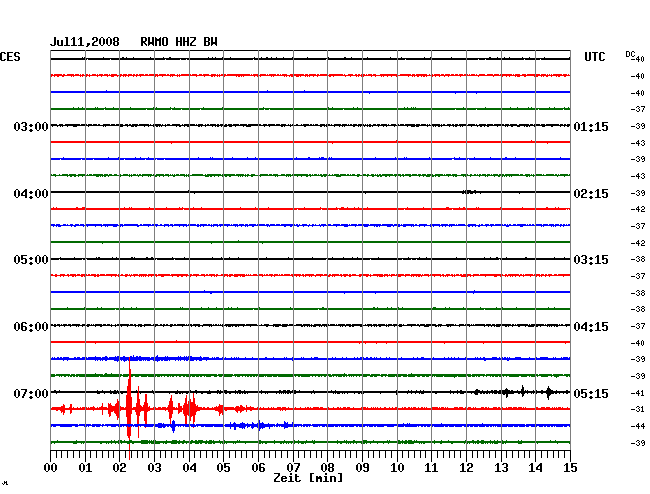This screenshot has height=494, width=650.
Task: Click minute tick label 04
Action: pos(189,468)
